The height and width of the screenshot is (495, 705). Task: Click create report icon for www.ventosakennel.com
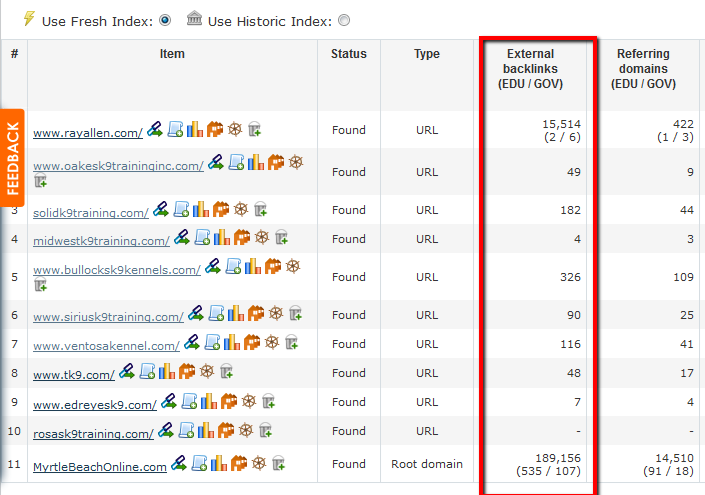(212, 343)
